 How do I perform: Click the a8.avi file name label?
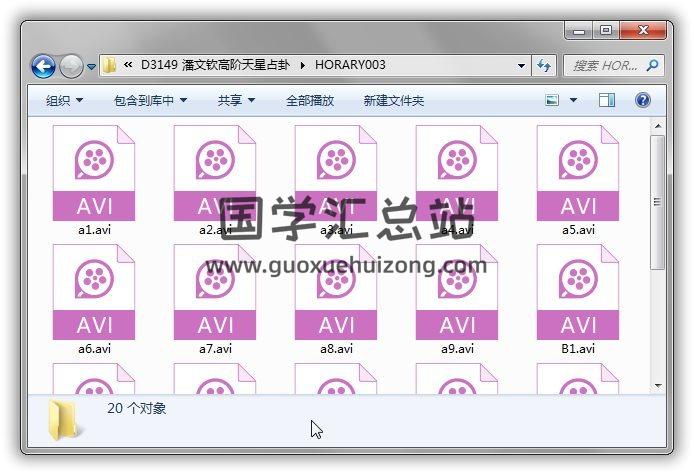coord(336,349)
